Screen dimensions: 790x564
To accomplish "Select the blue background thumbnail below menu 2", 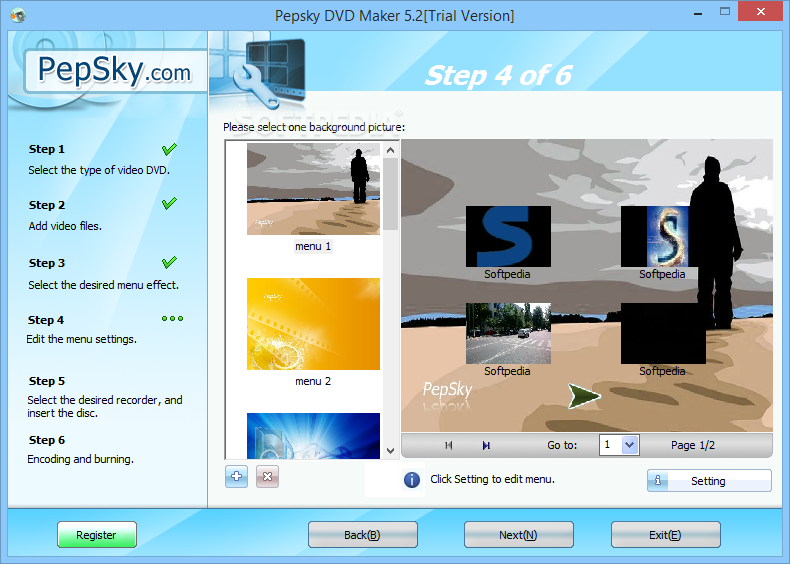I will pyautogui.click(x=313, y=435).
